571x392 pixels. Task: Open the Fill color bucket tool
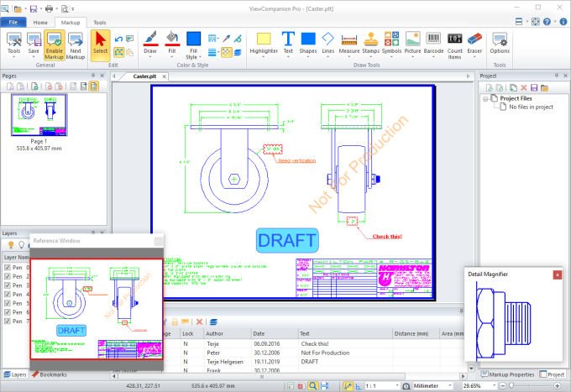[172, 44]
